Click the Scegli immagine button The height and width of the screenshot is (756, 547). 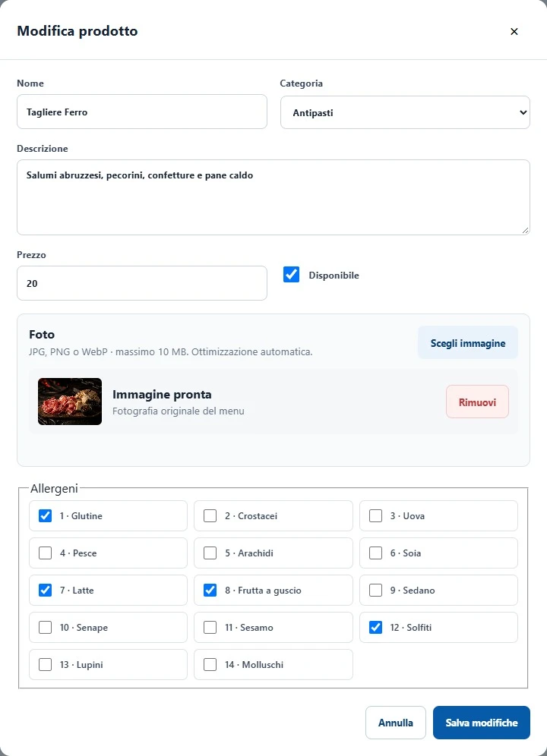click(x=468, y=343)
